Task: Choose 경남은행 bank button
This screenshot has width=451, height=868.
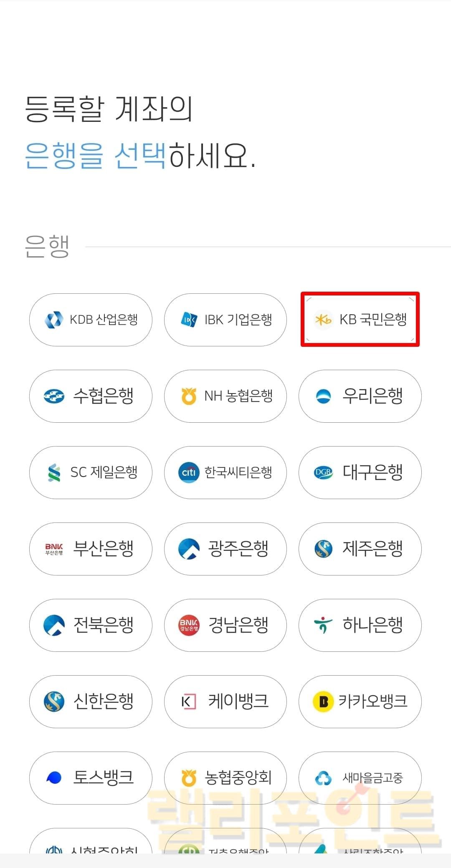Action: coord(225,625)
